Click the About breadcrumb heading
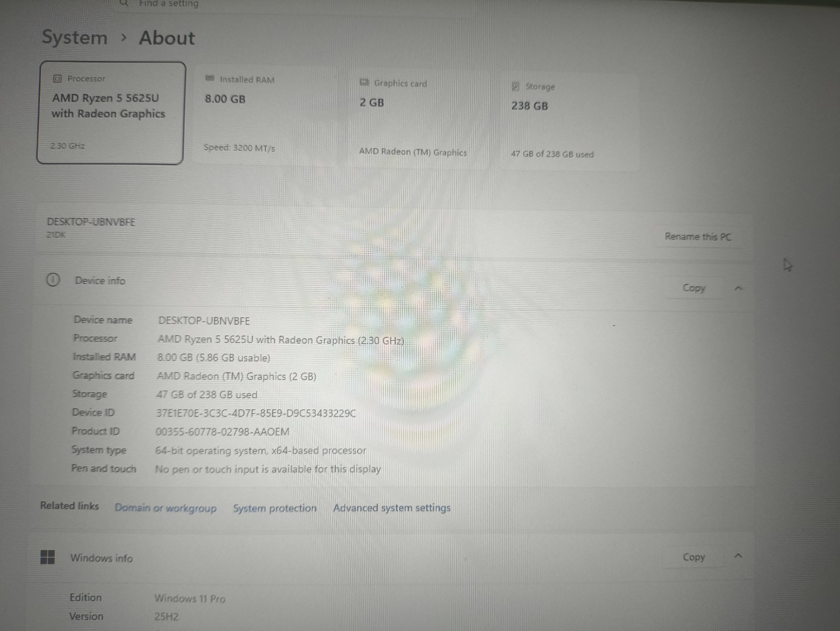840x631 pixels. (x=167, y=38)
